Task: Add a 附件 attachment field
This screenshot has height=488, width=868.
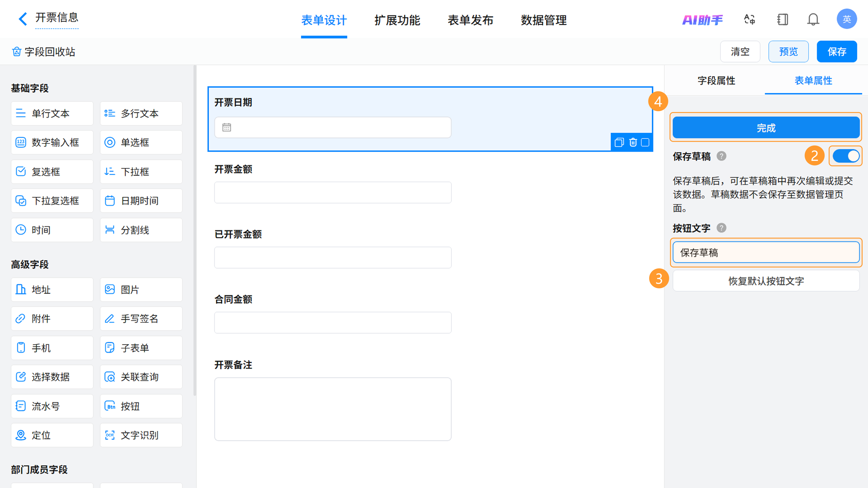Action: point(52,319)
